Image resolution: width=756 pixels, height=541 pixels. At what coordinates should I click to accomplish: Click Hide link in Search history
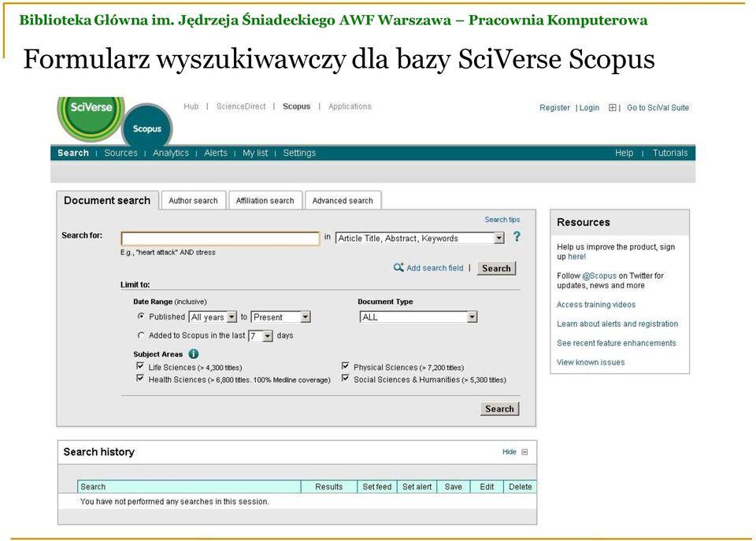510,452
